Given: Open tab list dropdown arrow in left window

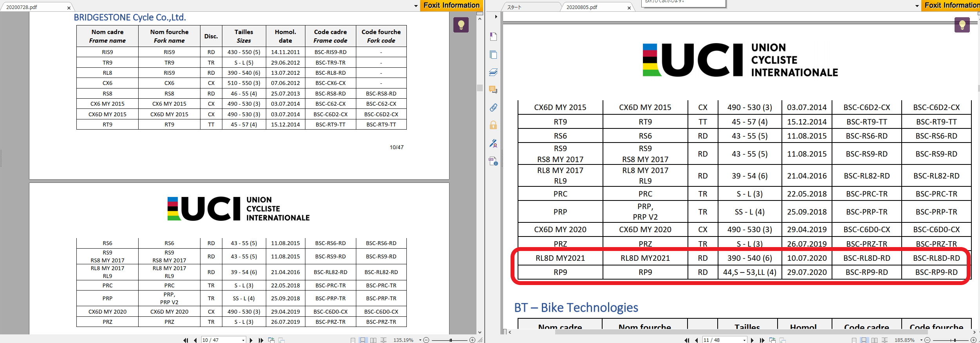Looking at the screenshot, I should pyautogui.click(x=416, y=6).
